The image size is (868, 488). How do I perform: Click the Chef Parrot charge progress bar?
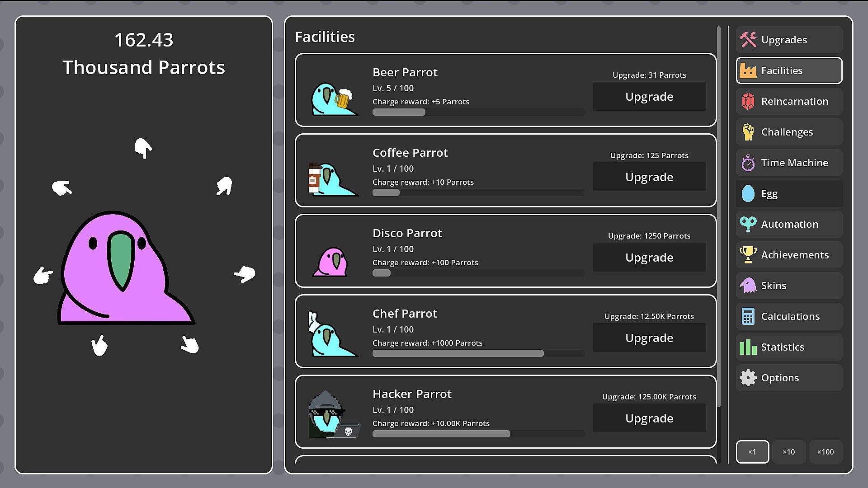pos(478,353)
